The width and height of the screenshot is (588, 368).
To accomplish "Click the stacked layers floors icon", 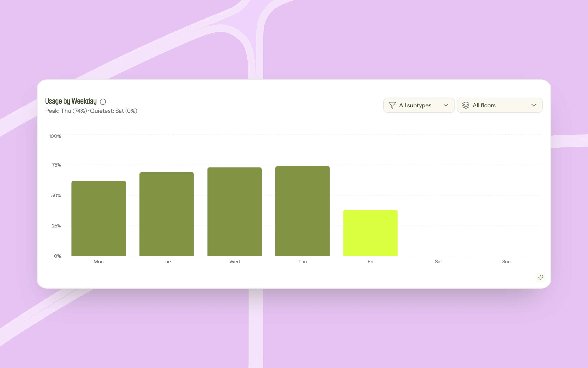I will (466, 105).
